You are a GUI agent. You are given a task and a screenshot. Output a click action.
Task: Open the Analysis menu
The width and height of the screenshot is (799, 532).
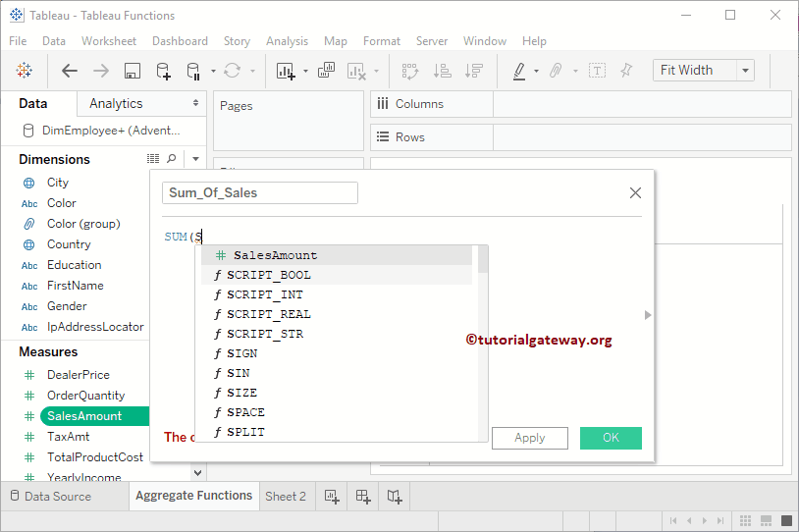click(x=287, y=41)
